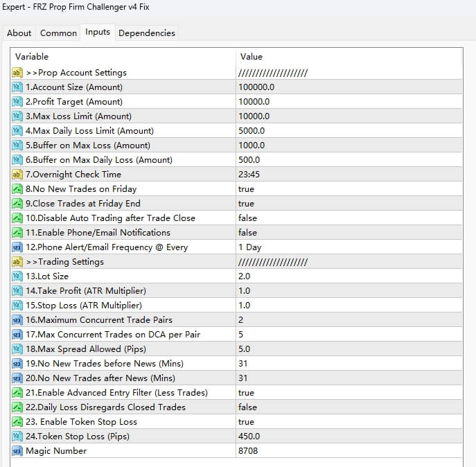The image size is (476, 467).
Task: Click the icon beside Enable Token Stop Loss
Action: tap(17, 422)
